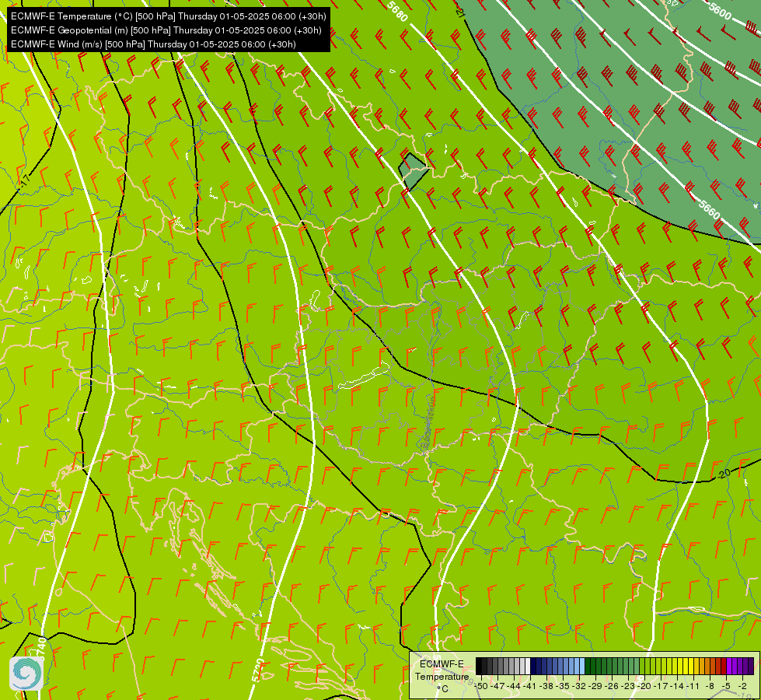Click the °C unit label in legend
Screen dimensions: 761x700
point(442,689)
